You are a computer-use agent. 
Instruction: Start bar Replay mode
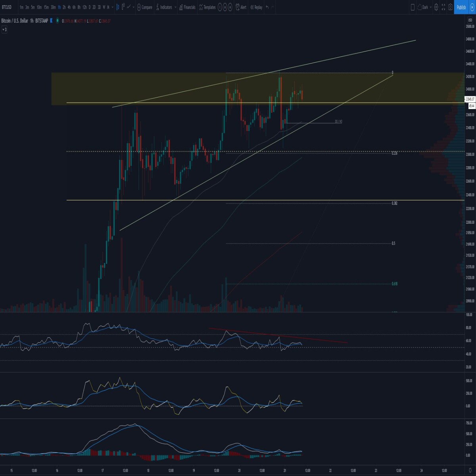tap(256, 7)
